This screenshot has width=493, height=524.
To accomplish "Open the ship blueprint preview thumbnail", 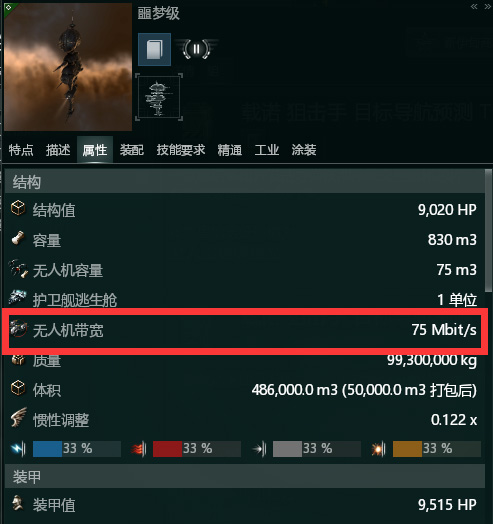I will 159,97.
